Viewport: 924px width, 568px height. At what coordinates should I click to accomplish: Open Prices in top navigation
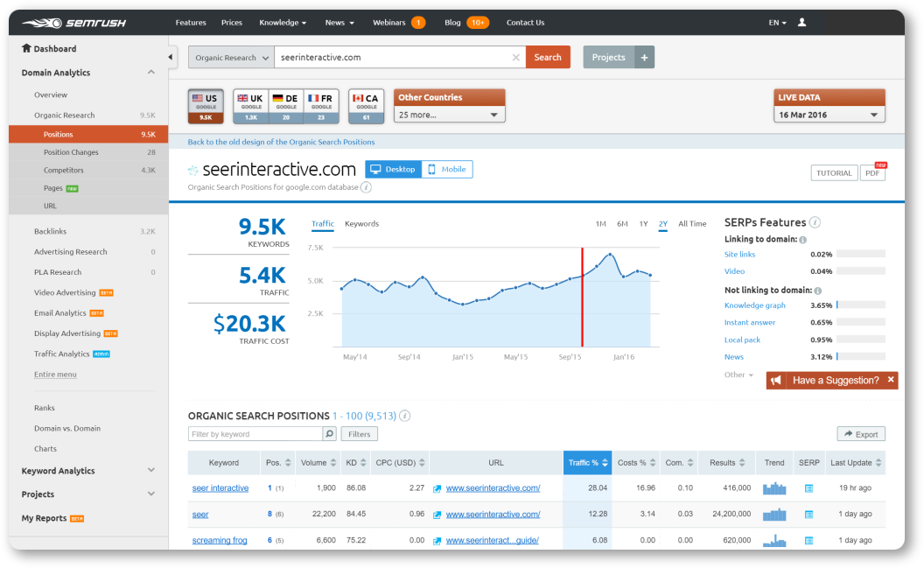coord(232,23)
